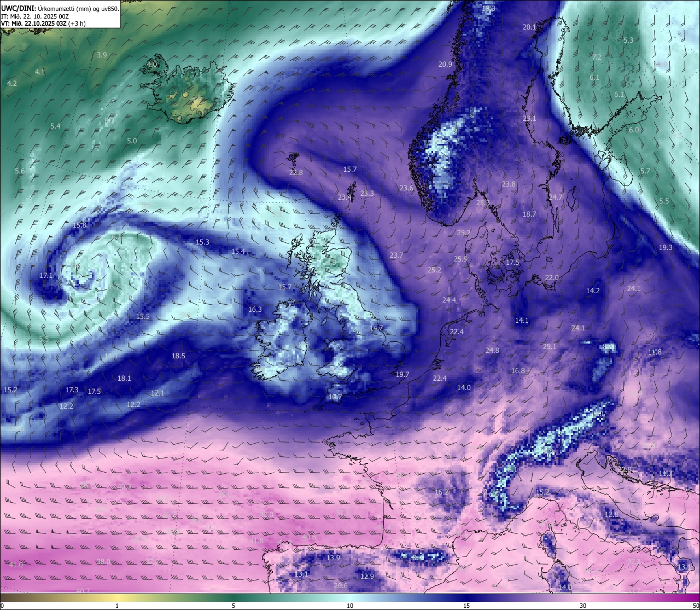Click the value 20.1 label

pos(529,27)
